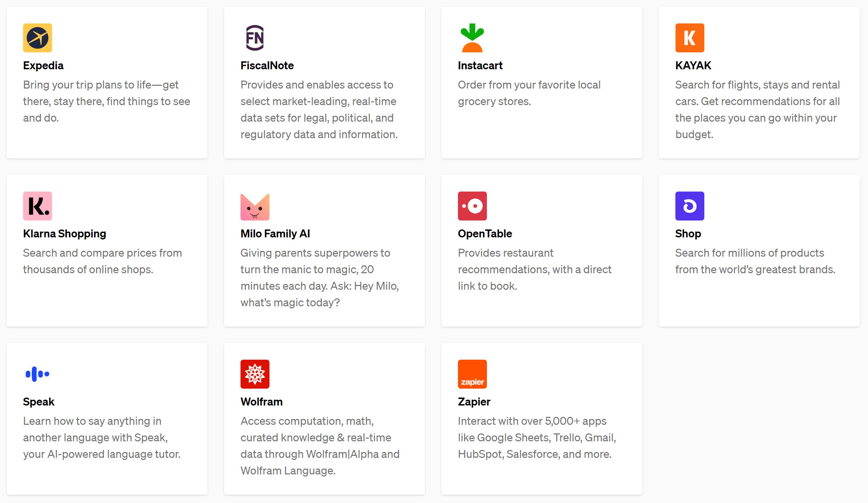The image size is (868, 503).
Task: Click the orange KAYAK K logo
Action: pyautogui.click(x=690, y=38)
